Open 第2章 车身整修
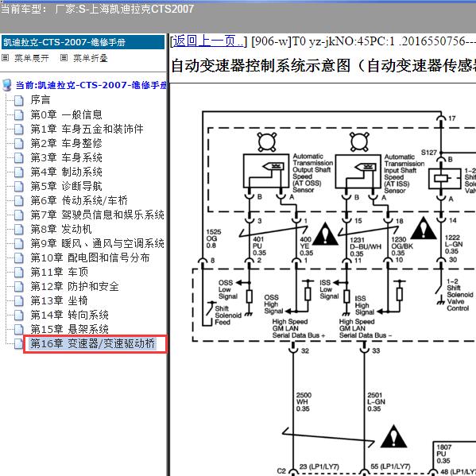The width and height of the screenshot is (476, 476). pos(66,143)
